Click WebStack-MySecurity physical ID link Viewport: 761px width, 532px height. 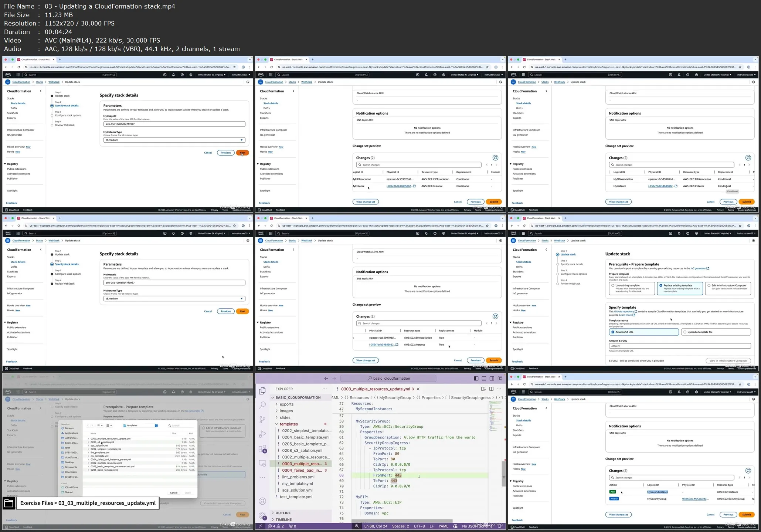pos(695,499)
